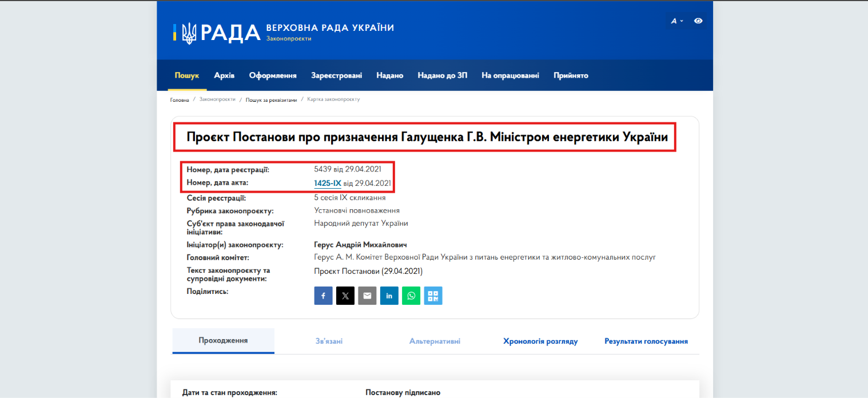Click the Законопроєкти subtitle in header
The width and height of the screenshot is (868, 398).
(x=289, y=38)
